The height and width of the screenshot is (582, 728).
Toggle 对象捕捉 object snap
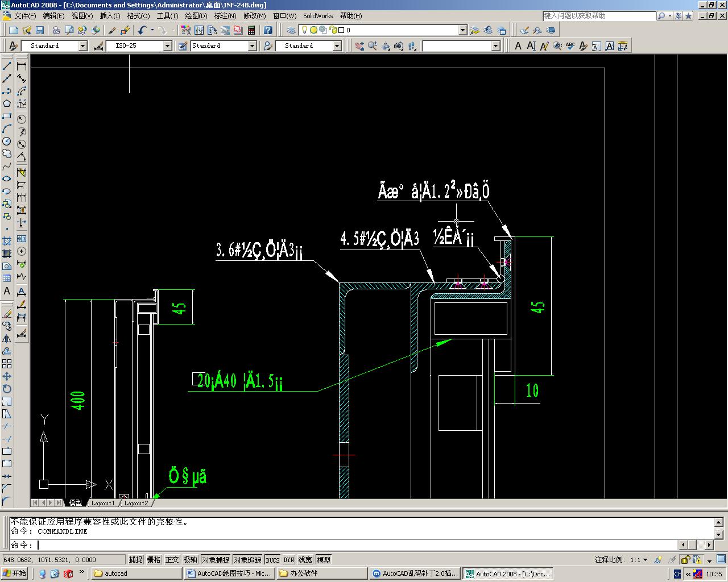point(216,560)
